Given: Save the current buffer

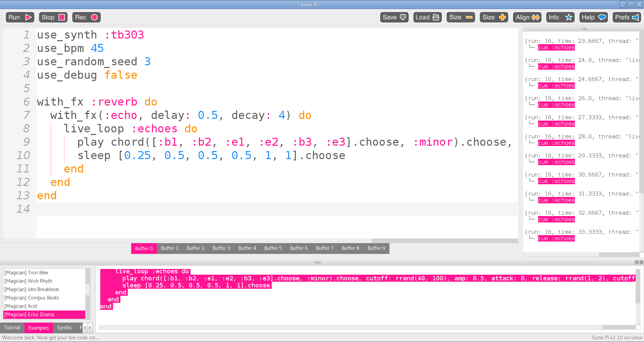Looking at the screenshot, I should click(394, 17).
